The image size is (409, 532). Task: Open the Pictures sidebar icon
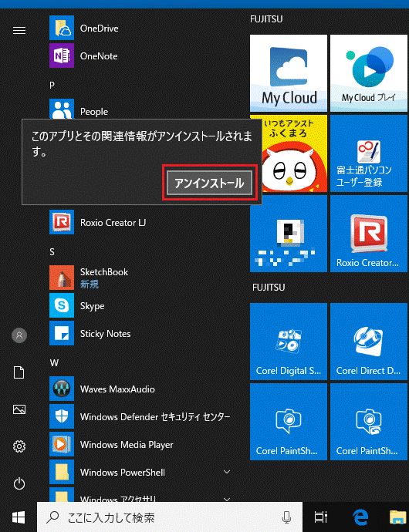[19, 409]
